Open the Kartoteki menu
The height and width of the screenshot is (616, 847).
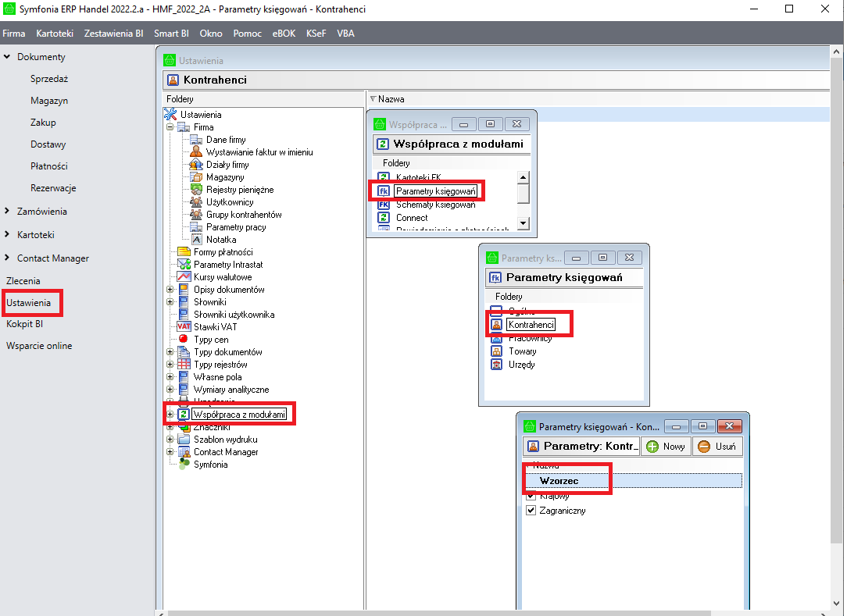[x=55, y=34]
